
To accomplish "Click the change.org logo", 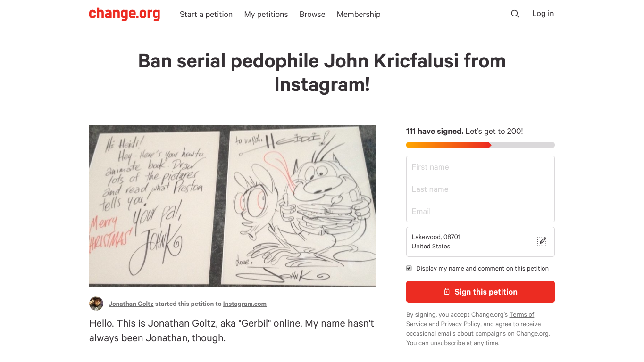I will pos(125,14).
